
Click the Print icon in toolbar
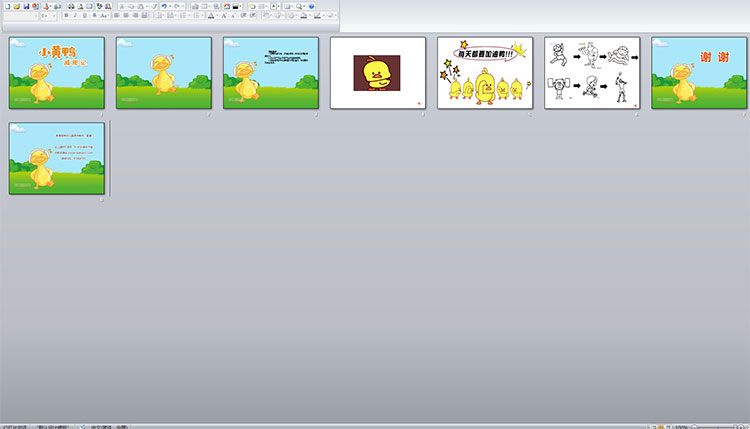tap(71, 6)
